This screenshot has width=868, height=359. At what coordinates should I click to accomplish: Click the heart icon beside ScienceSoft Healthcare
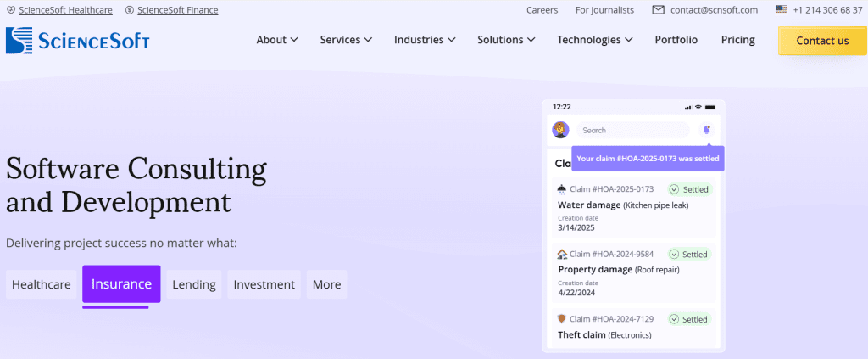click(x=10, y=10)
